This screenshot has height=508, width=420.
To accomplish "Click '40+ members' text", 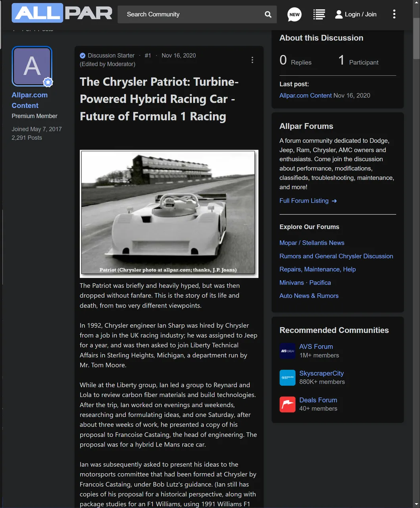I will pos(318,409).
